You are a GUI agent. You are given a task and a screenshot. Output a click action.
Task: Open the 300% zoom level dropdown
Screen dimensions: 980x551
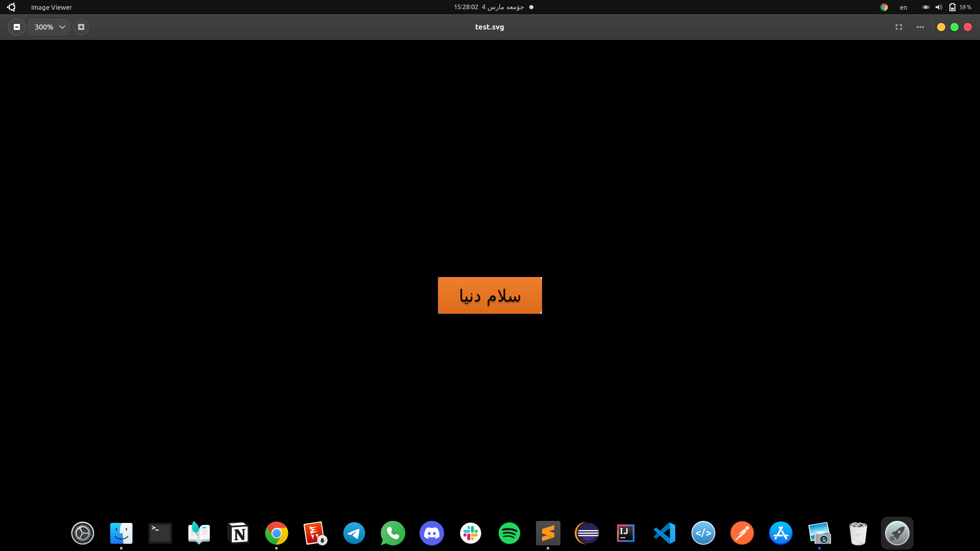[50, 27]
